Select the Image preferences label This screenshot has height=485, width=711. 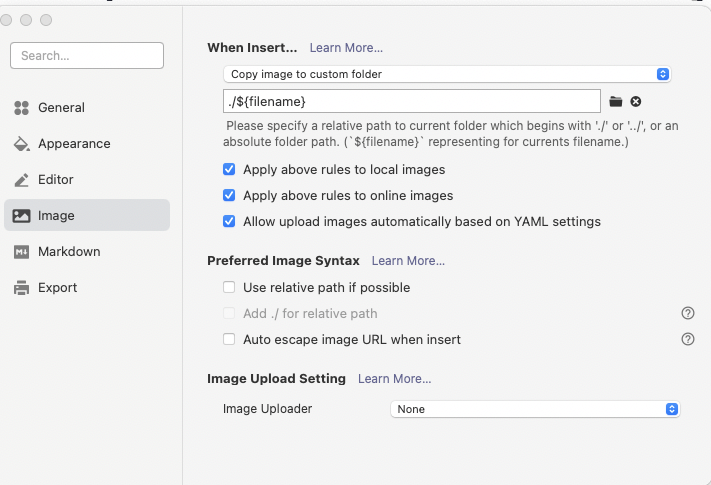click(56, 216)
